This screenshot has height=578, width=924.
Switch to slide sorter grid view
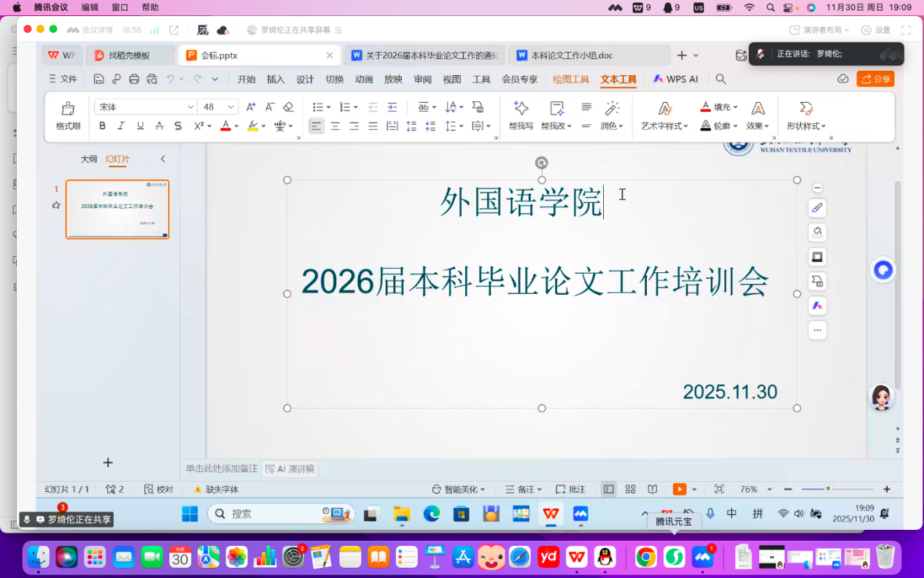pyautogui.click(x=631, y=489)
